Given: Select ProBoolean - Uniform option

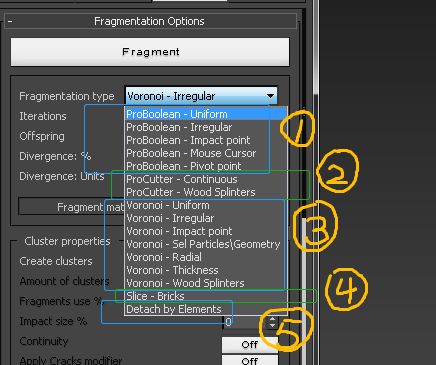Looking at the screenshot, I should [206, 114].
